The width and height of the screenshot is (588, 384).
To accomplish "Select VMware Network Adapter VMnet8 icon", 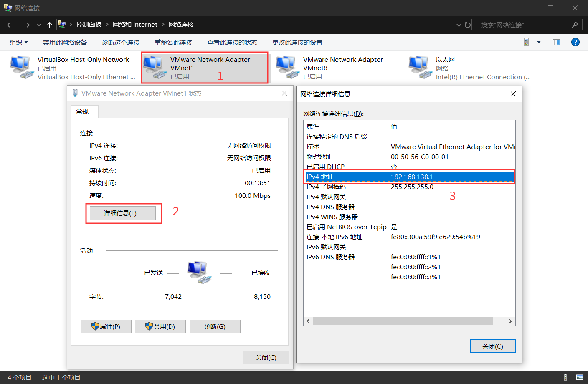I will point(288,68).
